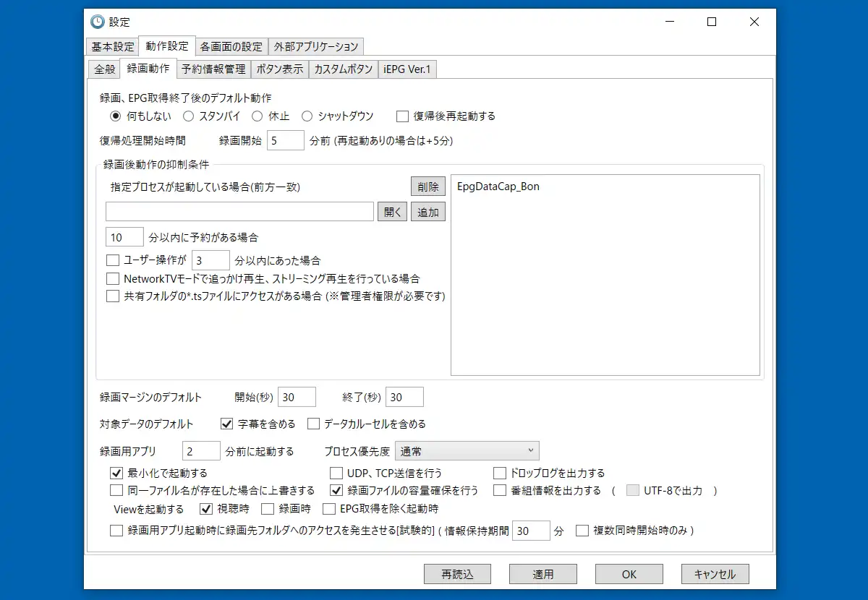Click the user operation minutes field
Viewport: 868px width, 600px height.
point(211,260)
